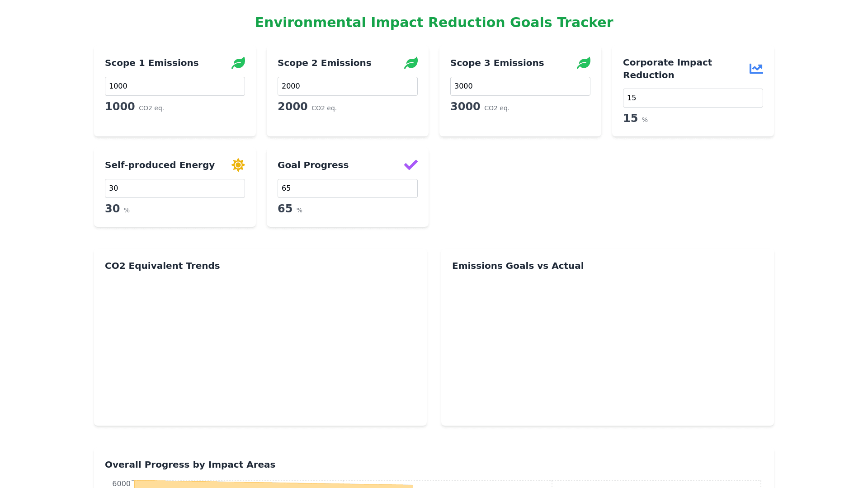
Task: Click the Emissions Goals vs Actual heading
Action: click(x=518, y=266)
